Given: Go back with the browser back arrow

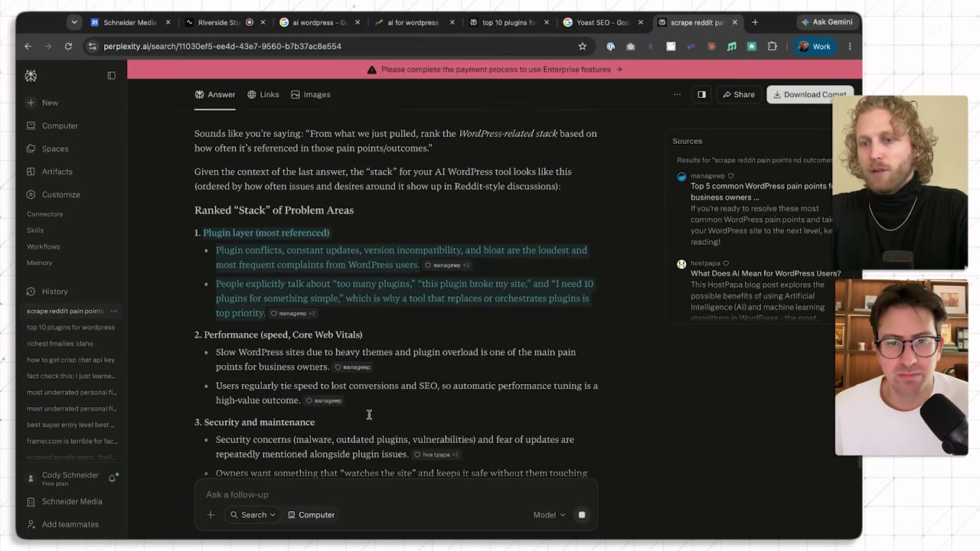Looking at the screenshot, I should point(28,47).
